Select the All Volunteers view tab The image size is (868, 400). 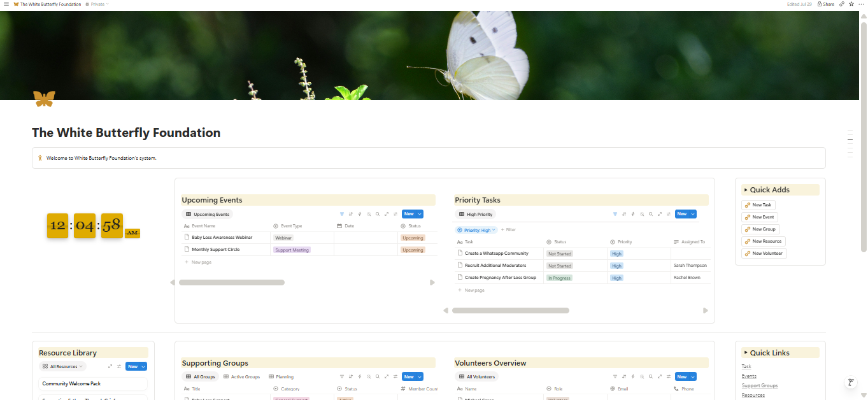tap(477, 376)
